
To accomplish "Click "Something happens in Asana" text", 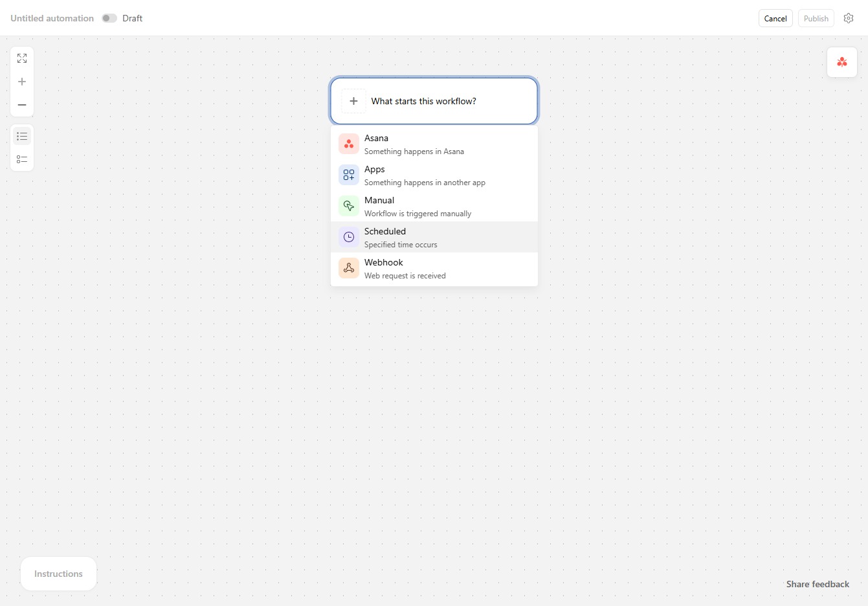I will pos(414,151).
